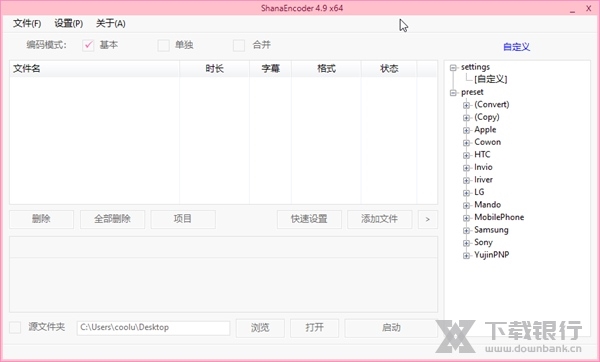Viewport: 600px width, 362px height.
Task: Expand the (Convert) preset node
Action: pyautogui.click(x=466, y=106)
